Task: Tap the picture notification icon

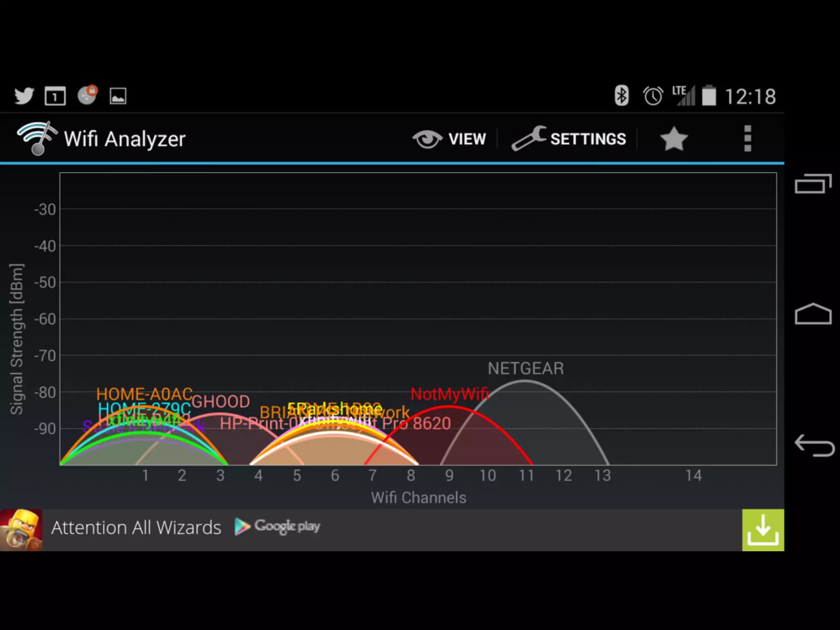Action: pyautogui.click(x=118, y=96)
